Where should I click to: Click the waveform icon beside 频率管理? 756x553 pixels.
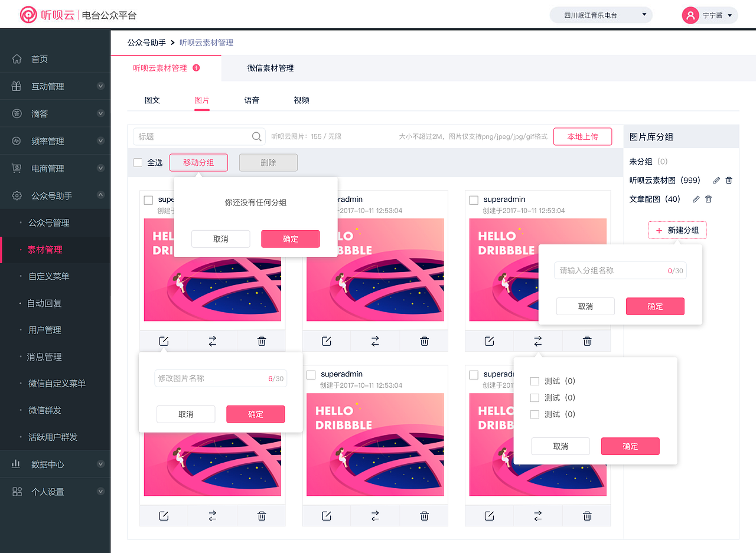click(x=17, y=141)
